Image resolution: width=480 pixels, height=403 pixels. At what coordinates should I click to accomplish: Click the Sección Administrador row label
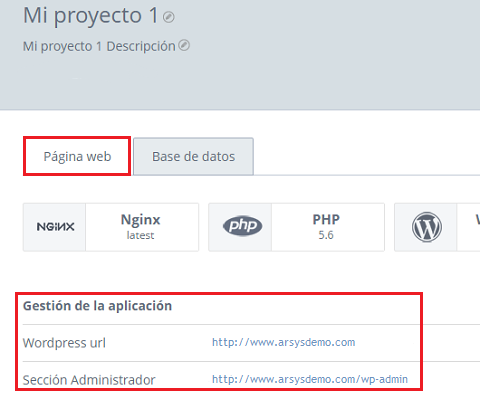[x=89, y=380]
